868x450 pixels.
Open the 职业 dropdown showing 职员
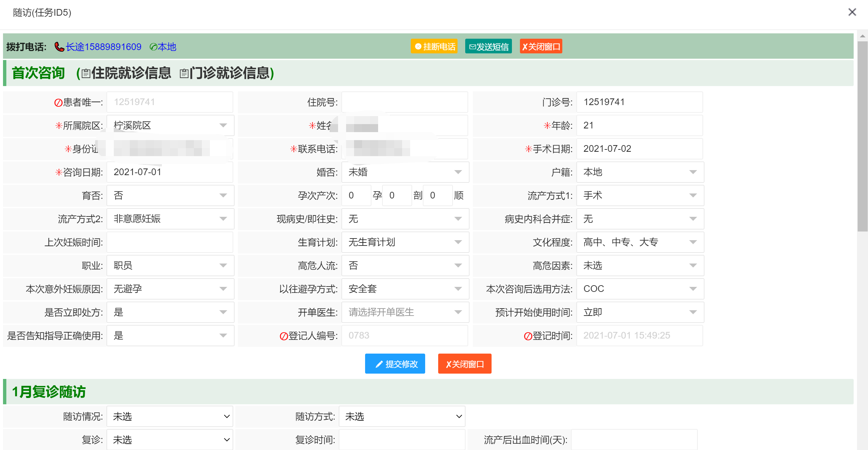[170, 266]
